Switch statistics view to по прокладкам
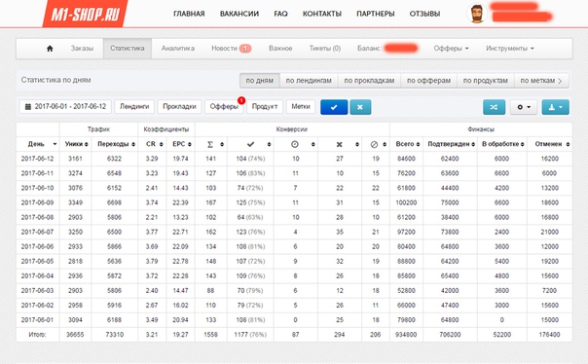 pyautogui.click(x=369, y=81)
